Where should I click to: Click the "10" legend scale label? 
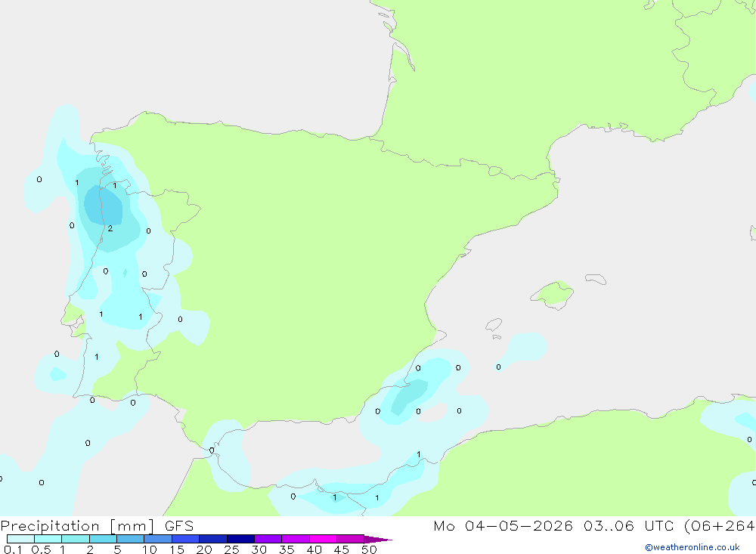coord(150,549)
